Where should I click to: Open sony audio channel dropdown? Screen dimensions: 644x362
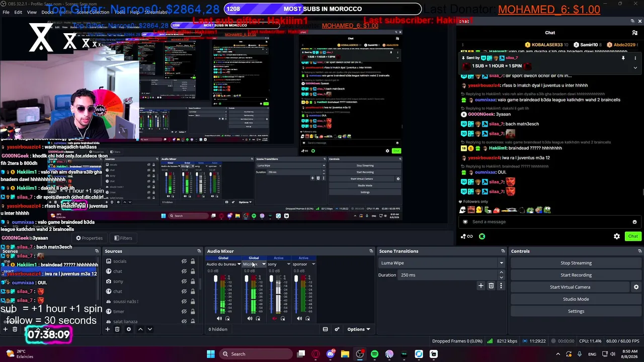(288, 264)
